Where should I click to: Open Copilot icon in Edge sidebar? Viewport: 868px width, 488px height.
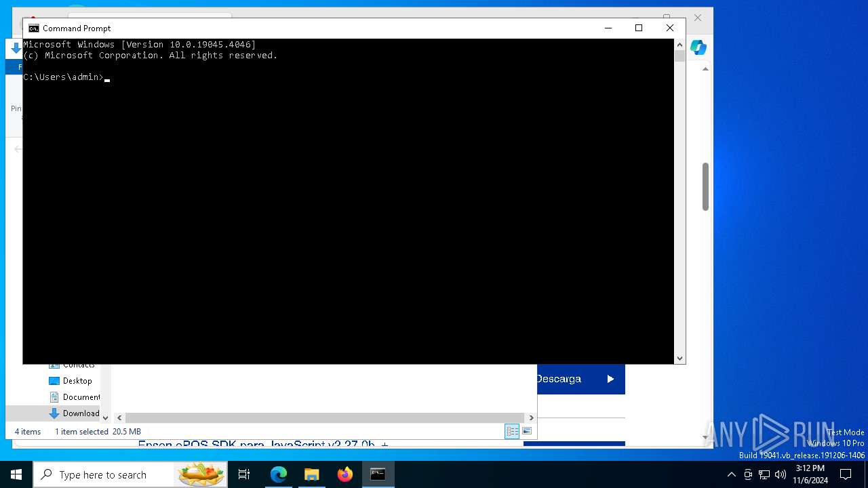(698, 47)
